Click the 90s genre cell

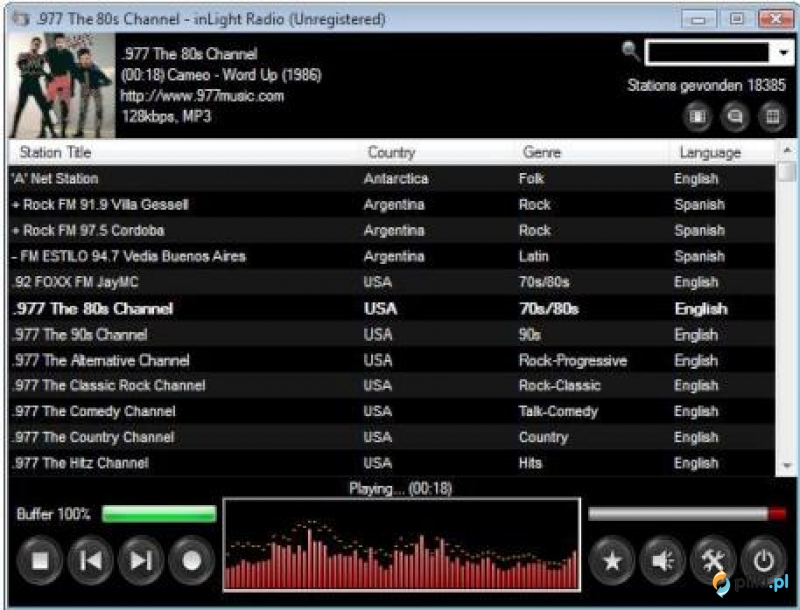(530, 335)
